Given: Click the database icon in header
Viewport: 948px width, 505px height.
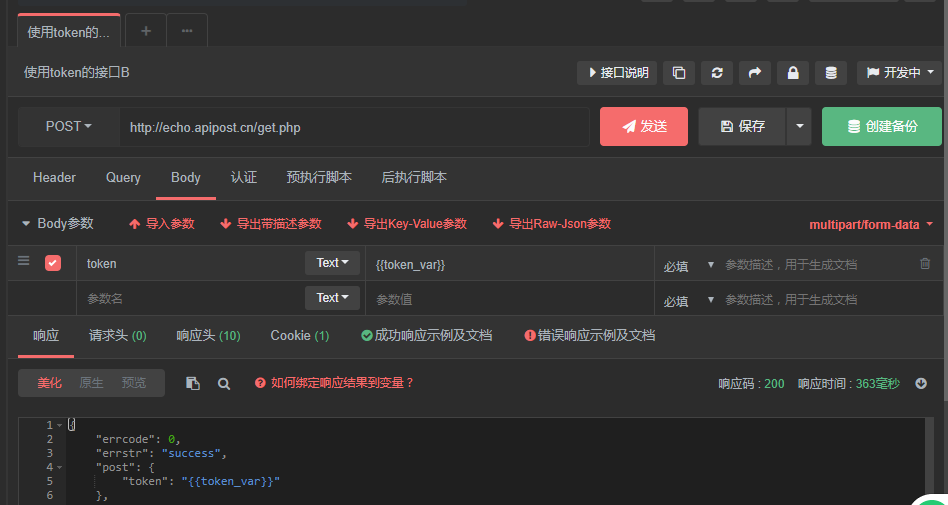Looking at the screenshot, I should click(831, 73).
